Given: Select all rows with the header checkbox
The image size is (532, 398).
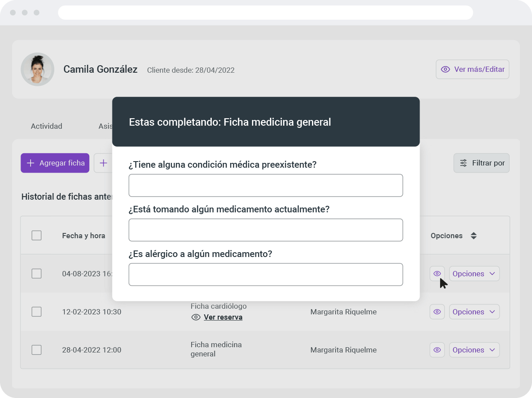Looking at the screenshot, I should (x=36, y=235).
